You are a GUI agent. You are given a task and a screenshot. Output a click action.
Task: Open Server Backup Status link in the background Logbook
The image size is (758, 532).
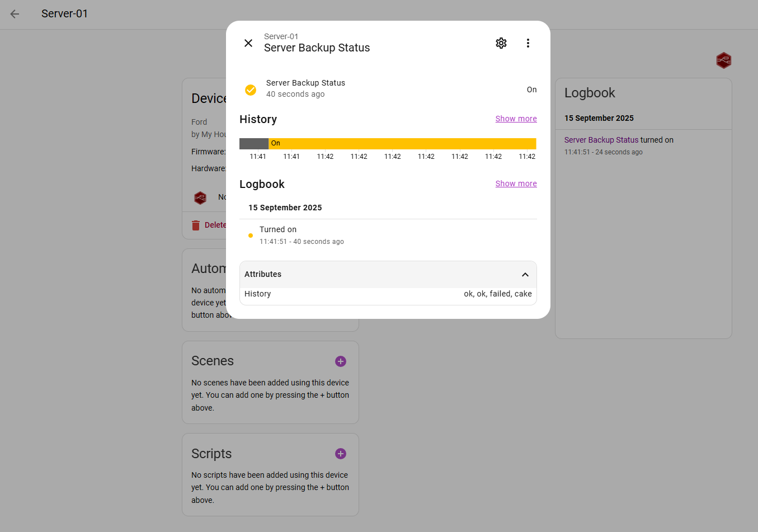601,140
